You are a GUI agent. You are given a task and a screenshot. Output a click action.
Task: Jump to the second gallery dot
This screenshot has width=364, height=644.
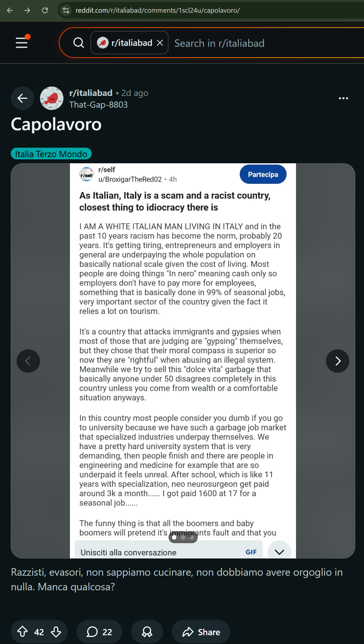pyautogui.click(x=183, y=537)
